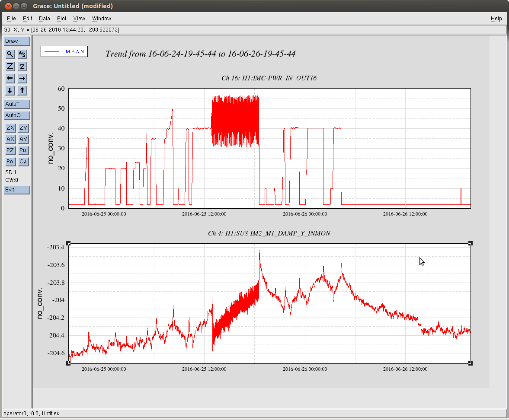Click upper graph tick label '2016-06-25 12:00:00'
The height and width of the screenshot is (420, 509).
click(x=204, y=214)
